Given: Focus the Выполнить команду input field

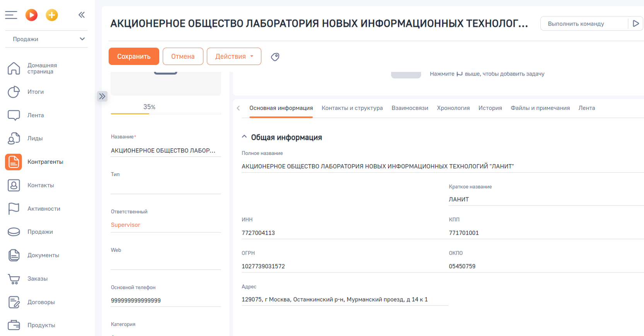Looking at the screenshot, I should coord(584,24).
